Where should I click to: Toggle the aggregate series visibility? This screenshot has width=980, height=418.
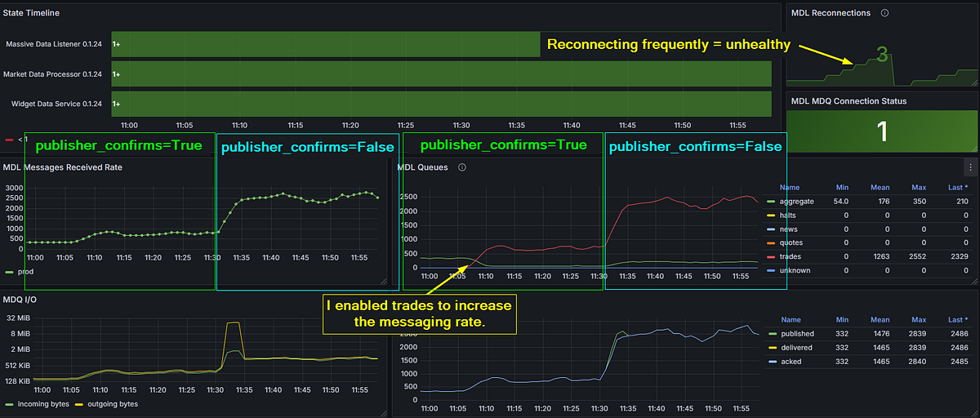point(797,201)
